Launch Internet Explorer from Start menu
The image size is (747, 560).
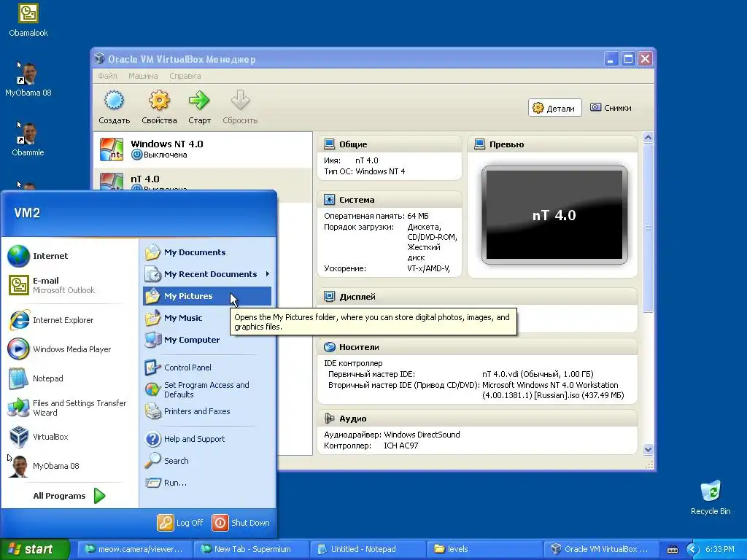70,320
